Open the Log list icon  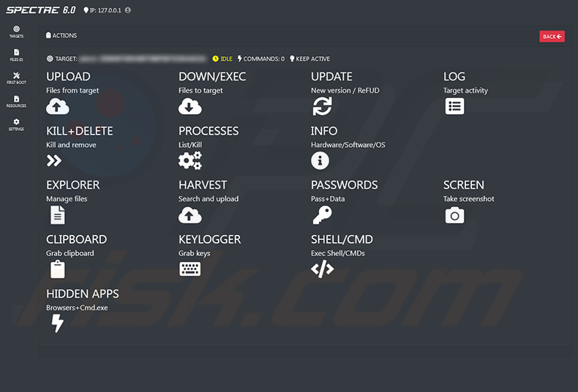coord(454,106)
